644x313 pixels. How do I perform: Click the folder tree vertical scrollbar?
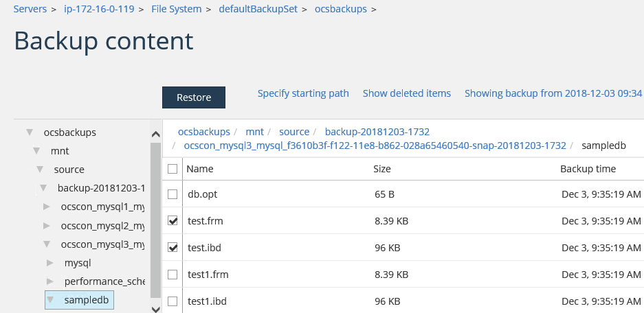pos(155,206)
